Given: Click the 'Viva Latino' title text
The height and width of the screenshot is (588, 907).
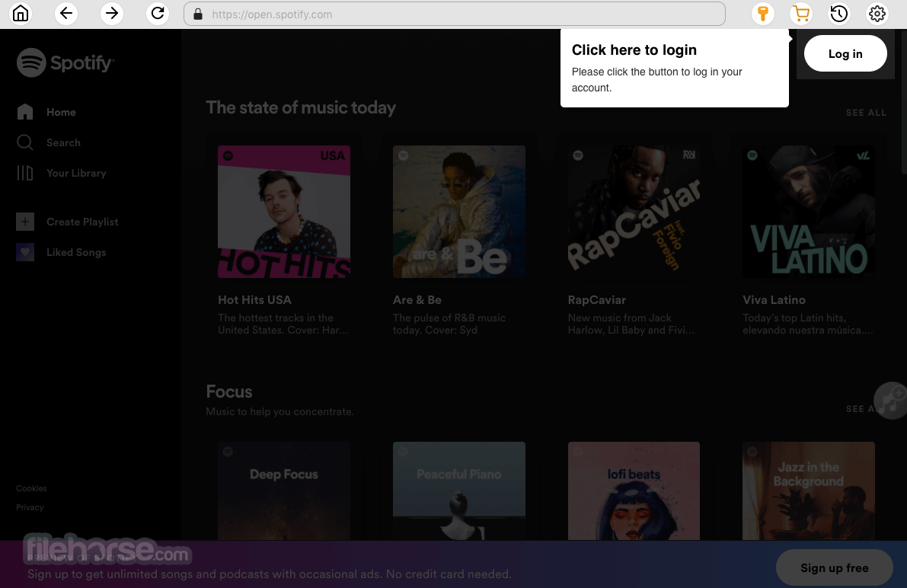Looking at the screenshot, I should tap(774, 300).
